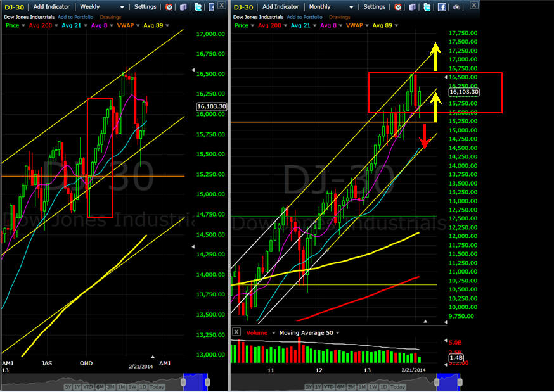Click the DJ-30 symbol in Monthly chart
This screenshot has height=392, width=554.
point(243,7)
